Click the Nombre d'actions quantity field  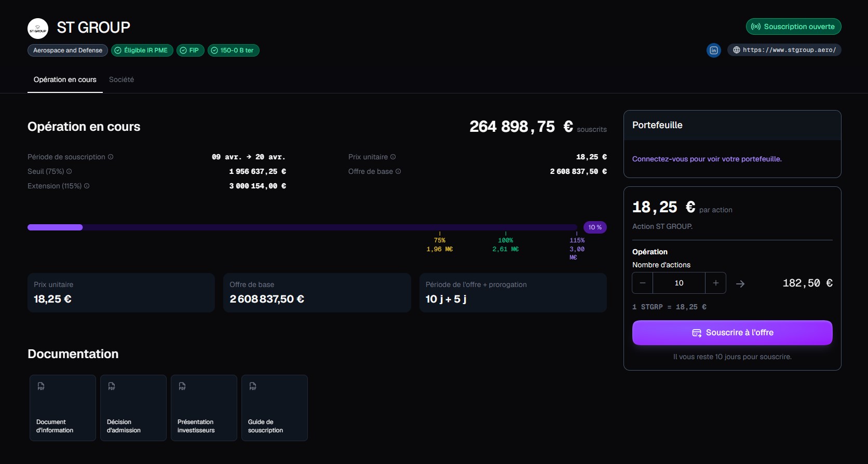coord(679,283)
